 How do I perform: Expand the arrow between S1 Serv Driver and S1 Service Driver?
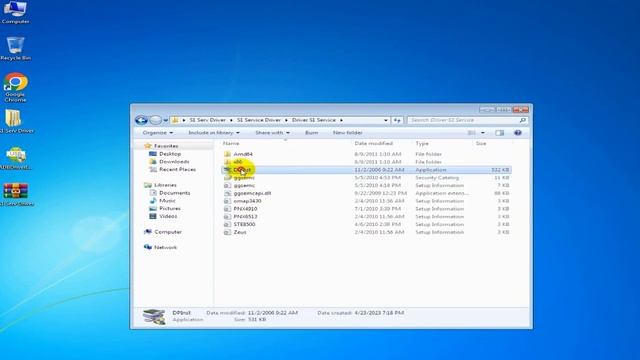231,120
